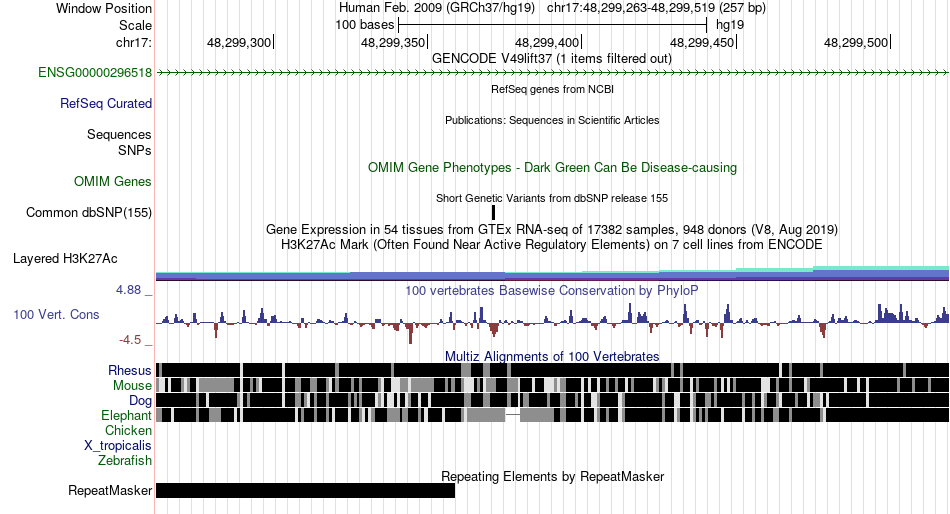Select the Common dbSNP(155) track label
The height and width of the screenshot is (514, 950).
pos(89,213)
